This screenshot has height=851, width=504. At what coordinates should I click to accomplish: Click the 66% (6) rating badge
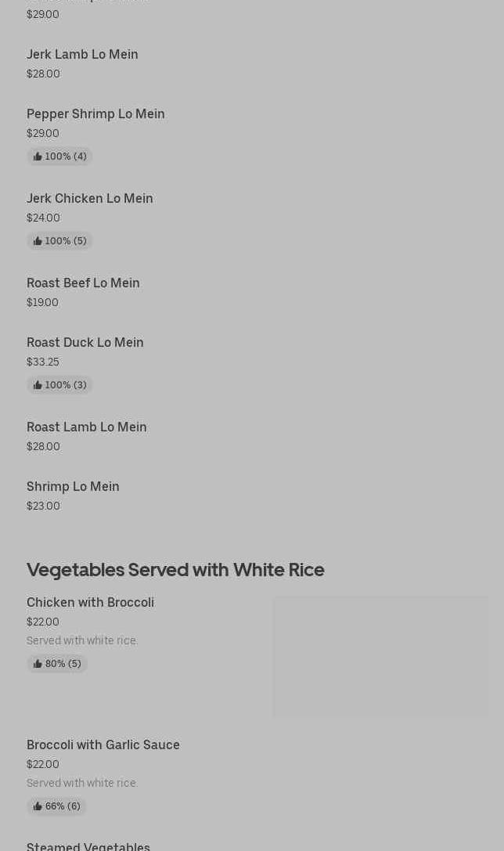click(57, 806)
